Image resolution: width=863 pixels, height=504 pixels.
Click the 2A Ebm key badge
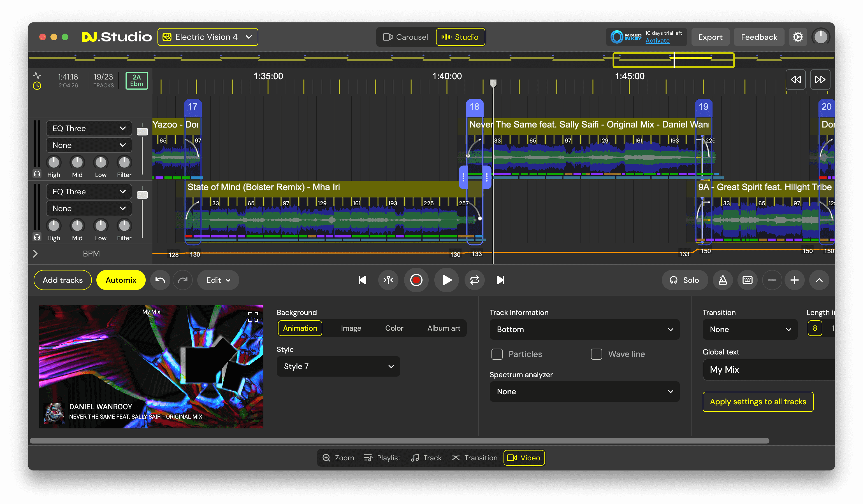coord(137,80)
